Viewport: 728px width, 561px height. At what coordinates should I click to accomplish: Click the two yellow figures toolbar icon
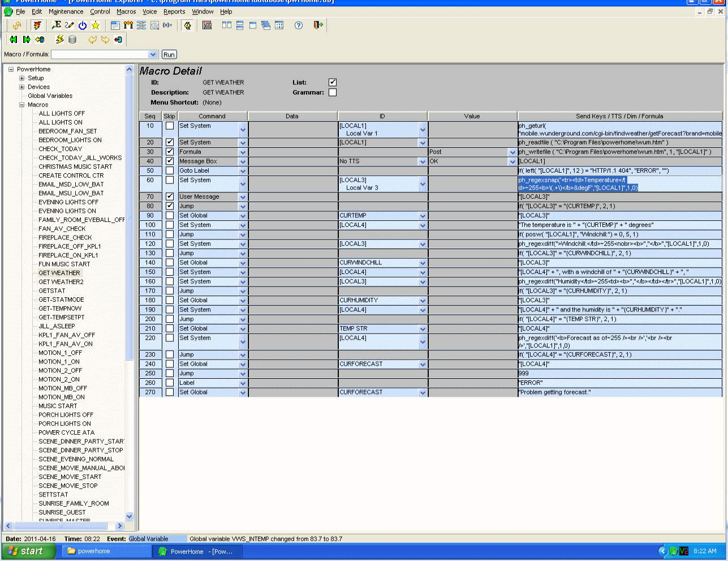click(128, 25)
